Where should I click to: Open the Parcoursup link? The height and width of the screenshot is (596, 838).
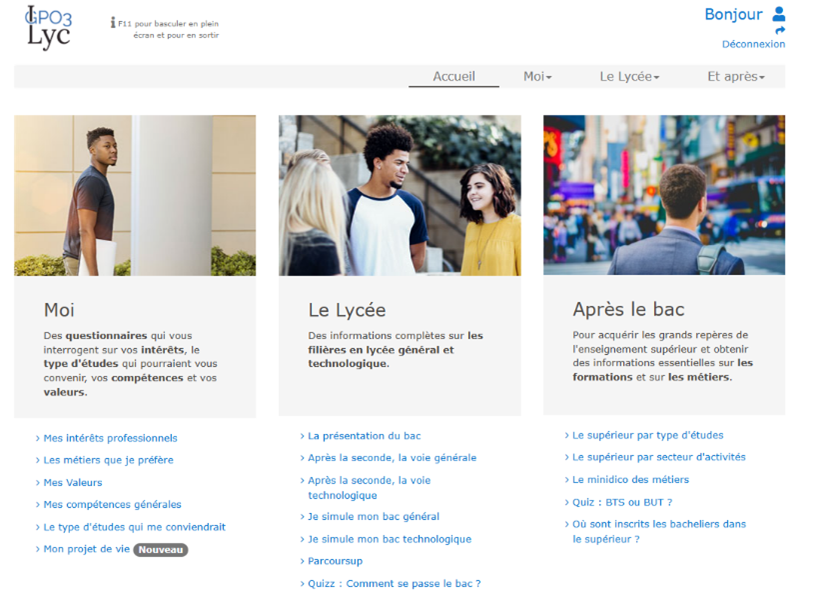[x=335, y=561]
